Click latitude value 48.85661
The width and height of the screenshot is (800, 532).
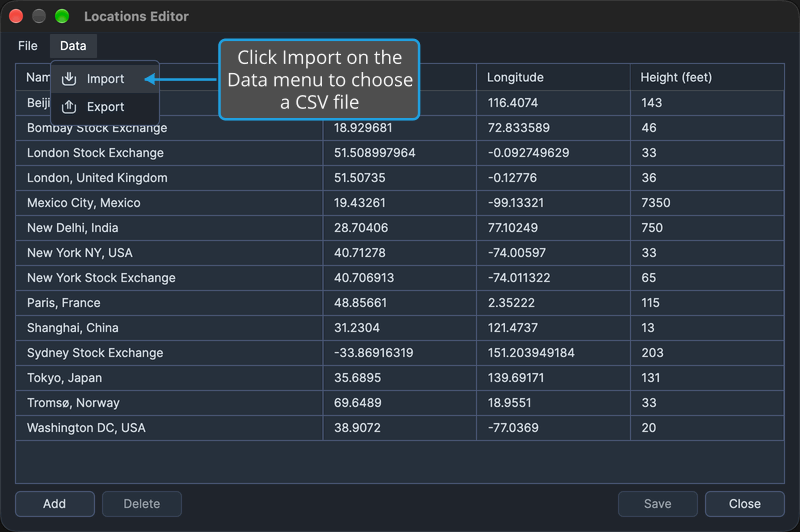click(x=360, y=303)
